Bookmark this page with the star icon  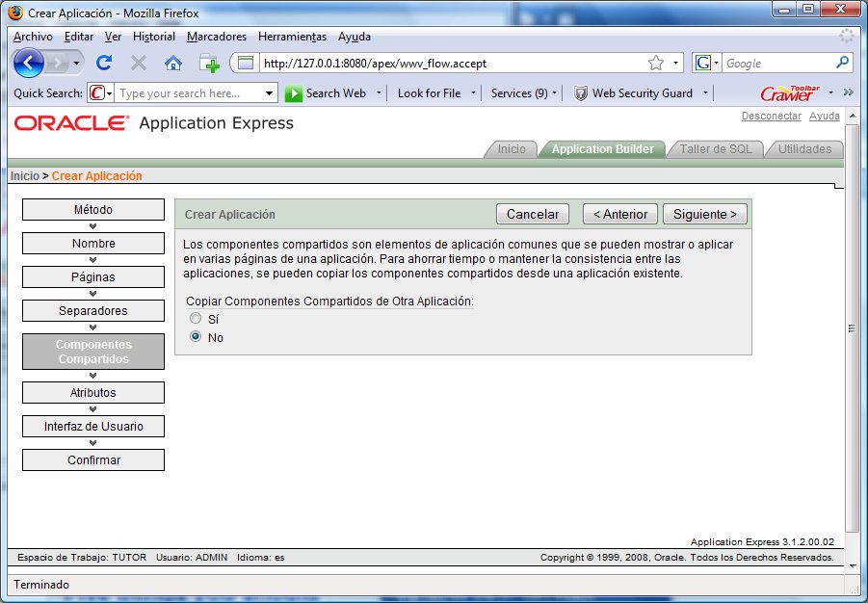[x=655, y=64]
